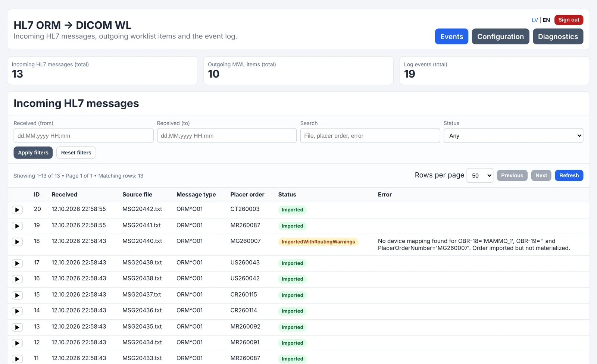Expand row ID 11 details
The width and height of the screenshot is (597, 364).
(x=17, y=359)
